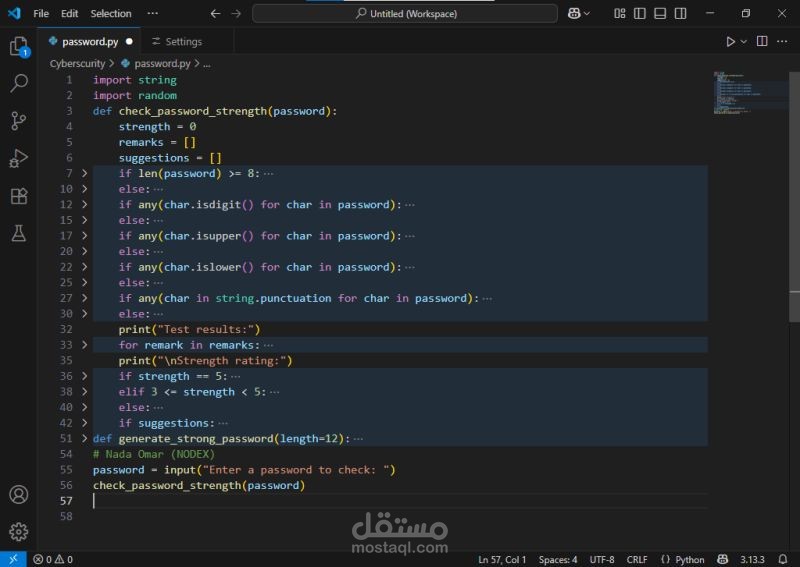
Task: Expand folded else block at line 10
Action: [x=85, y=189]
